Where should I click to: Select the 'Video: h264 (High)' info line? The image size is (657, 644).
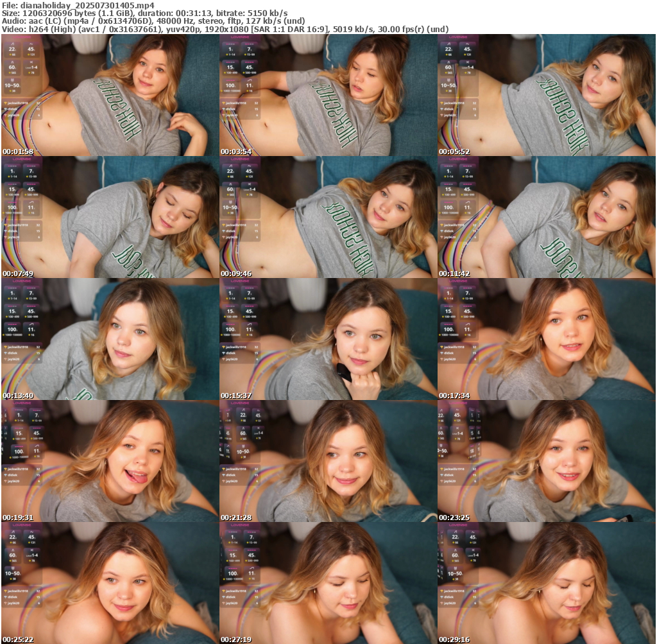[225, 30]
